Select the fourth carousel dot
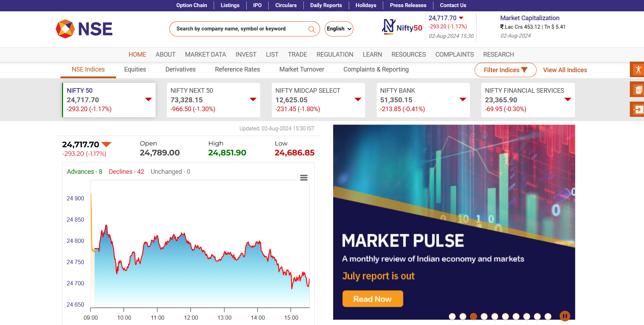644x325 pixels. (484, 317)
